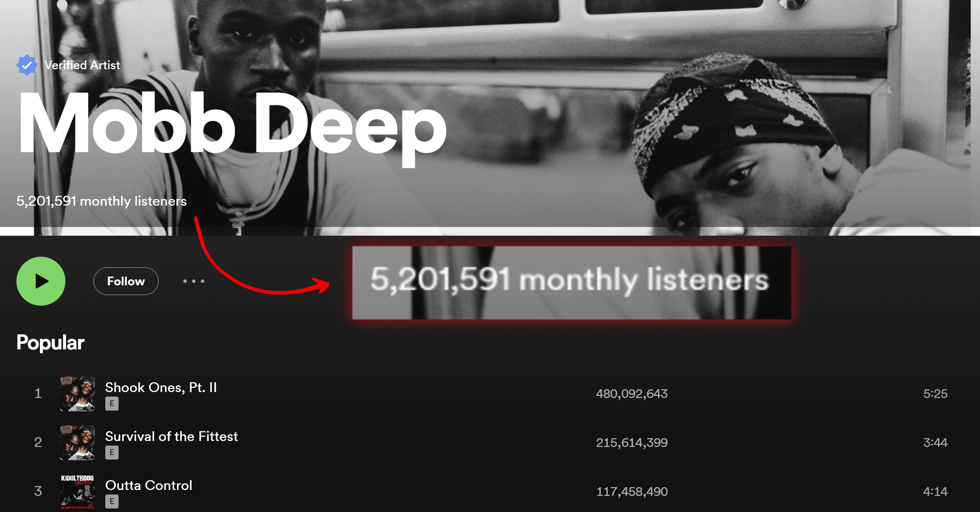Follow the artist Mobb Deep
980x512 pixels.
click(x=126, y=281)
